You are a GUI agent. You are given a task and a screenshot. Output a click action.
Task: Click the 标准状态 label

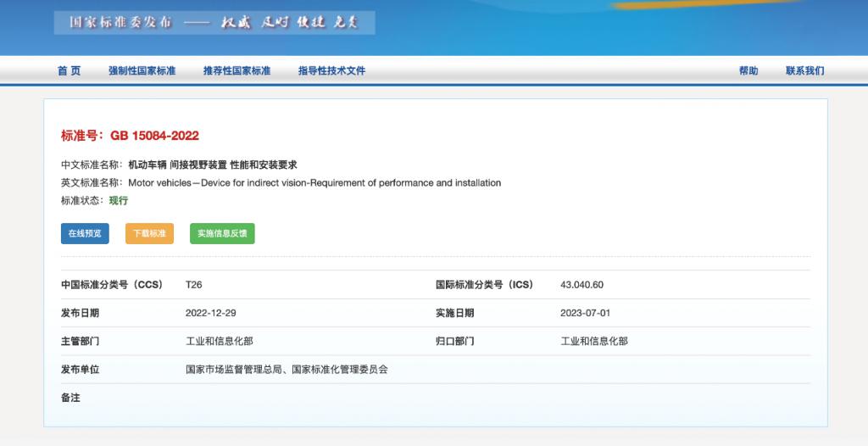point(81,201)
